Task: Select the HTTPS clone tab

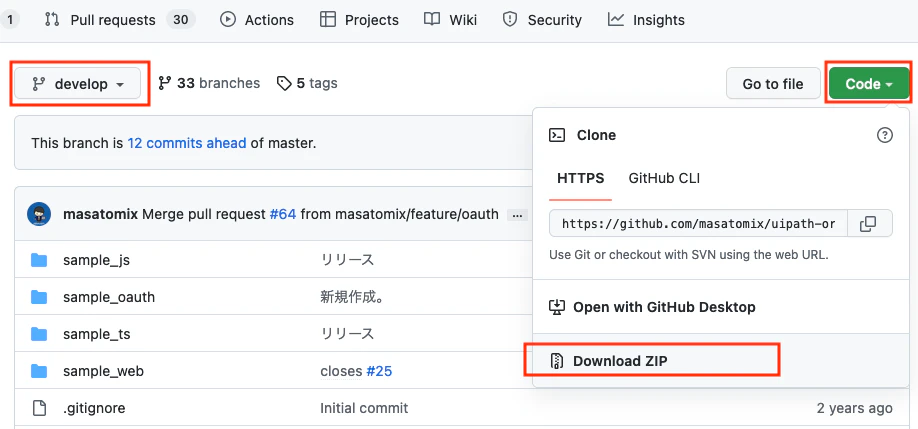Action: pos(581,178)
